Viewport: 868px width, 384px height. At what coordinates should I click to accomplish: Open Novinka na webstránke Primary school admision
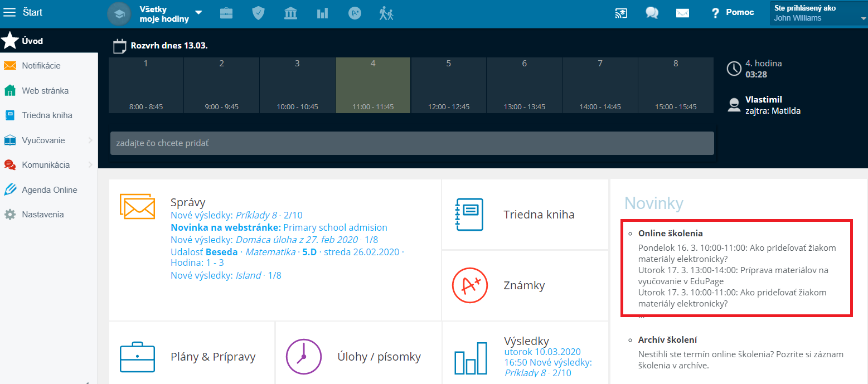pyautogui.click(x=279, y=227)
